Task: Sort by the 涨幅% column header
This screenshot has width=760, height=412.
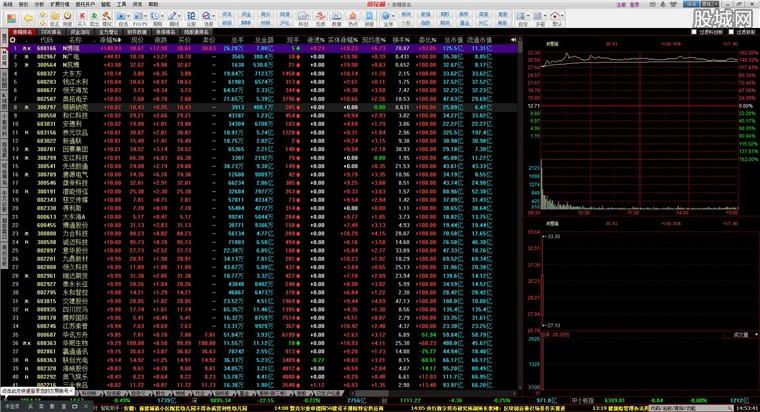Action: [110, 40]
